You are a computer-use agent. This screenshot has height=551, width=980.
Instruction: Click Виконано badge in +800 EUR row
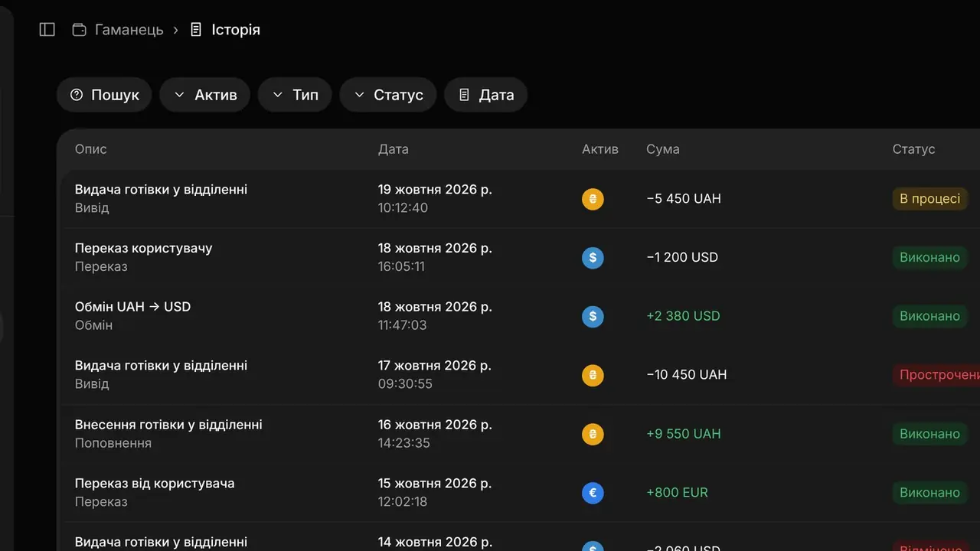(x=930, y=493)
